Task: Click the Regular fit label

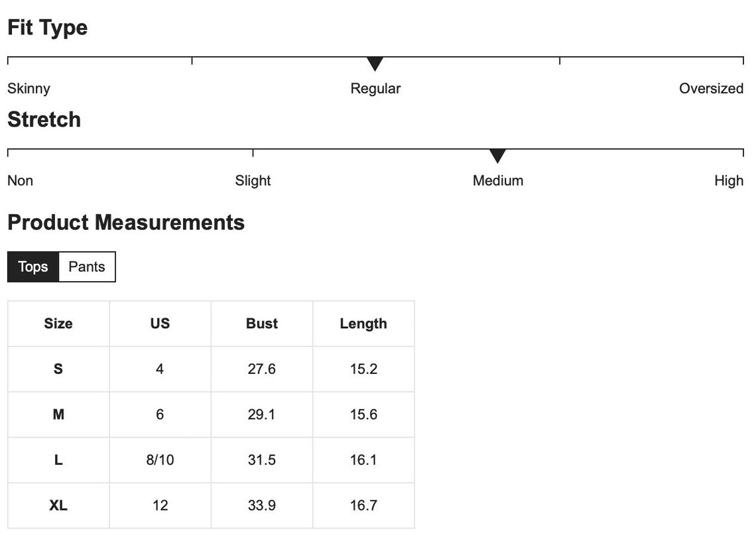Action: [x=375, y=88]
